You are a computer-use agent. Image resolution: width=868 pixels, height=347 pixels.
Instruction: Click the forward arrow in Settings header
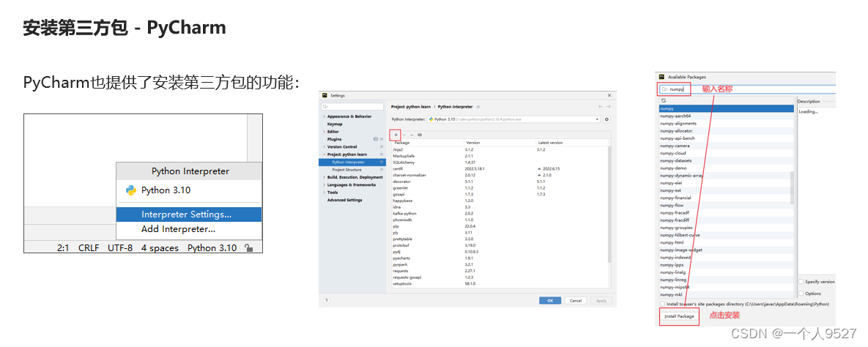[x=609, y=106]
